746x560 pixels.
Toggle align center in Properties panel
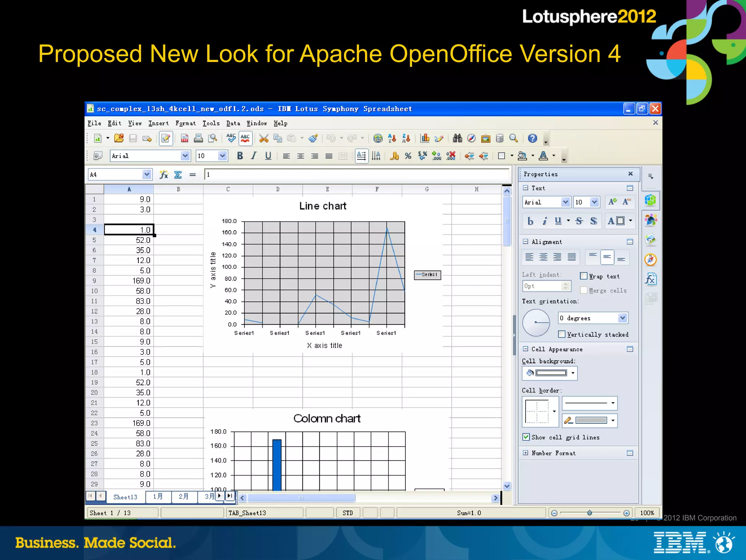pos(543,257)
